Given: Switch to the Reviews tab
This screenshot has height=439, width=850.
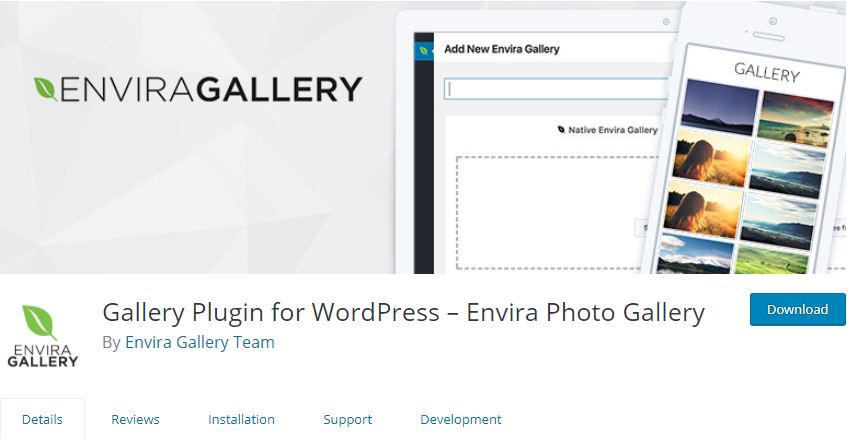Looking at the screenshot, I should [x=135, y=419].
